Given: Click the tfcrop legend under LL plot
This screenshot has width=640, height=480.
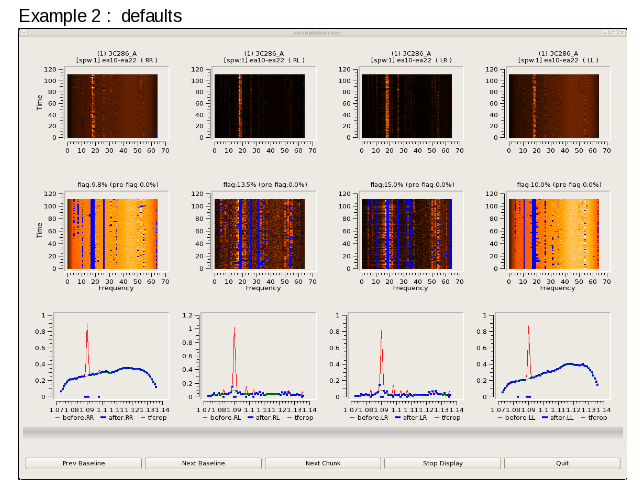Looking at the screenshot, I should (x=593, y=418).
